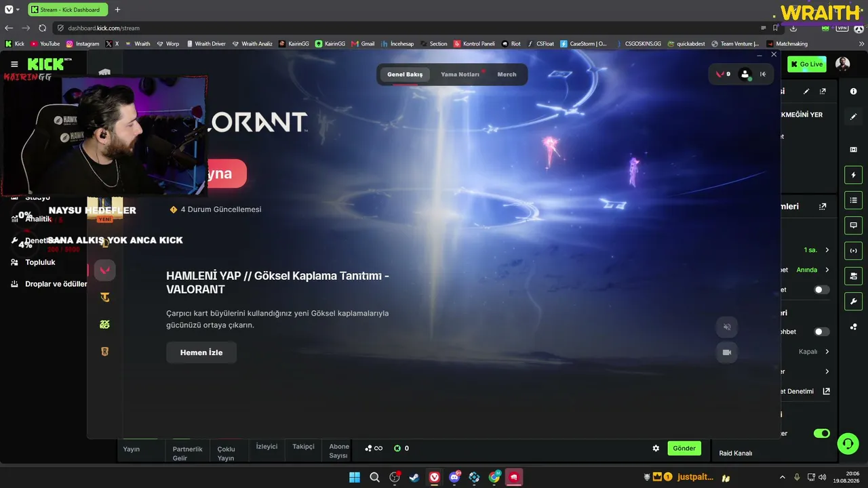Open the list icon in Kick right rail

[853, 200]
